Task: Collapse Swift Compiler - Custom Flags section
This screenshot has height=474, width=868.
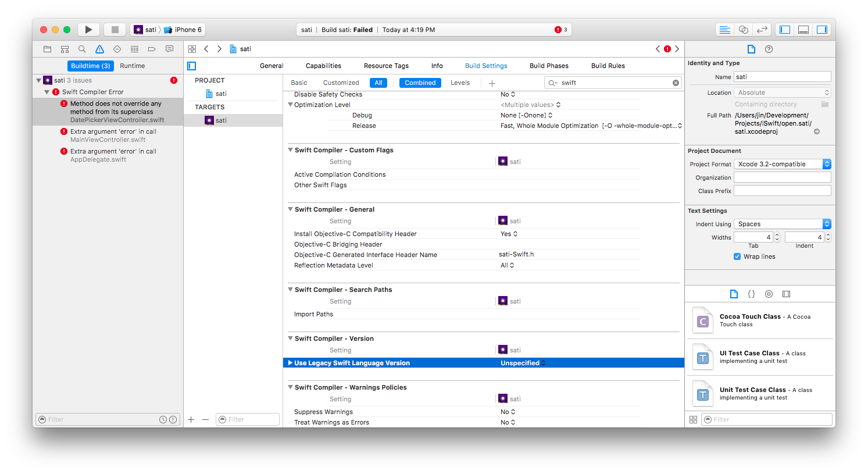Action: [x=290, y=150]
